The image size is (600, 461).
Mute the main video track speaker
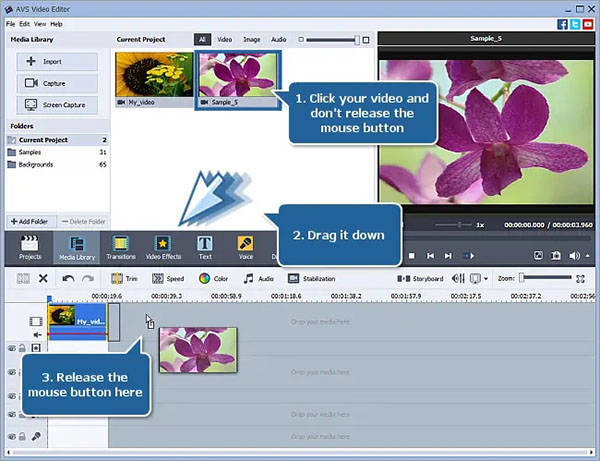click(x=36, y=335)
